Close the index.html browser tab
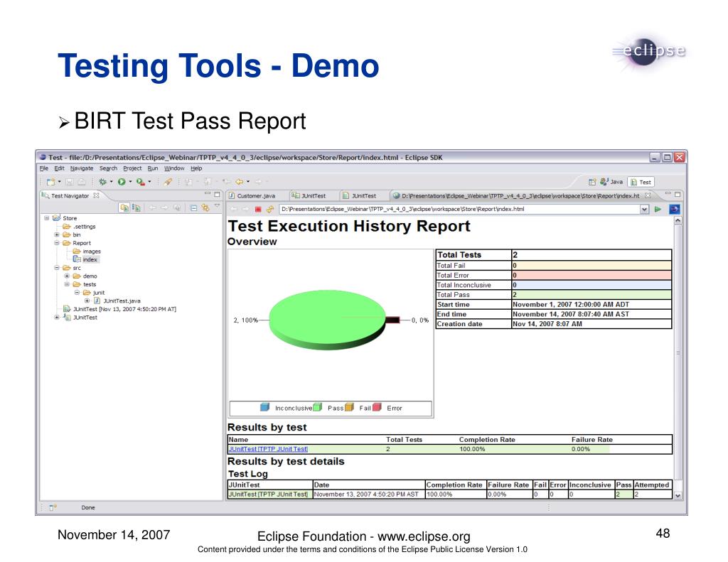This screenshot has height=562, width=728. (648, 195)
